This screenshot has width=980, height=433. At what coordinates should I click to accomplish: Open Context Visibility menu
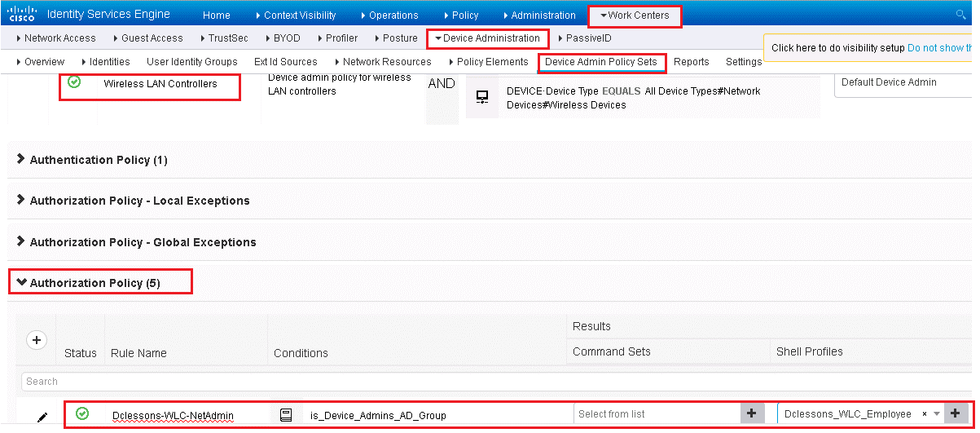click(295, 15)
